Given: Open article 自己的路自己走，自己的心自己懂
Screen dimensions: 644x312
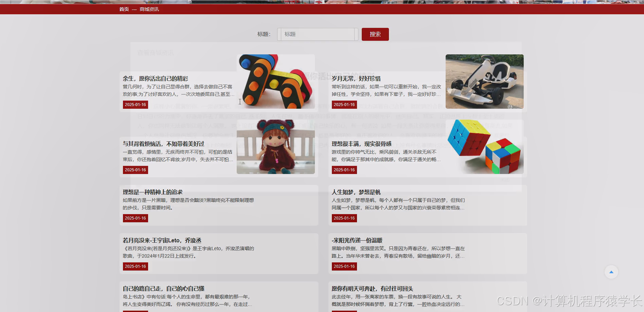Looking at the screenshot, I should coord(164,289).
